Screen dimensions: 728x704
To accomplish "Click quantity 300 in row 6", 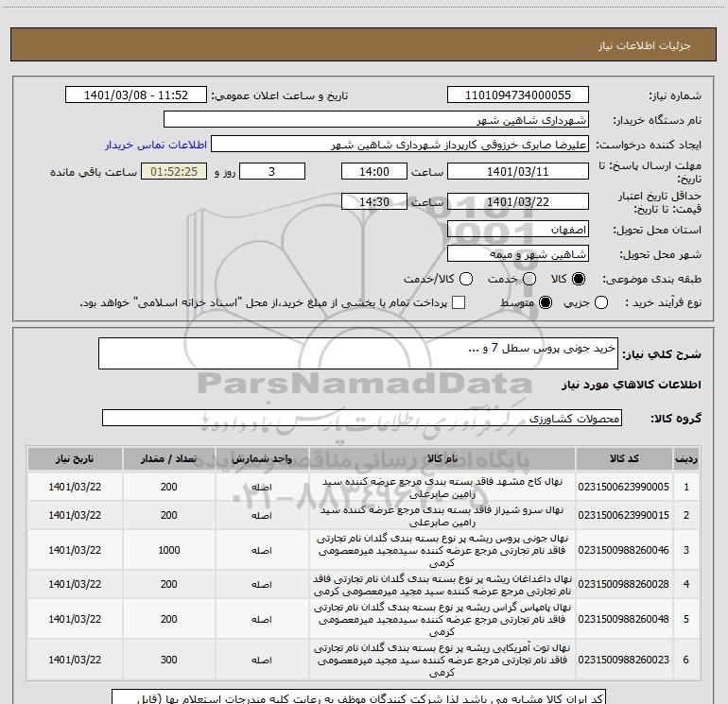I will [169, 660].
